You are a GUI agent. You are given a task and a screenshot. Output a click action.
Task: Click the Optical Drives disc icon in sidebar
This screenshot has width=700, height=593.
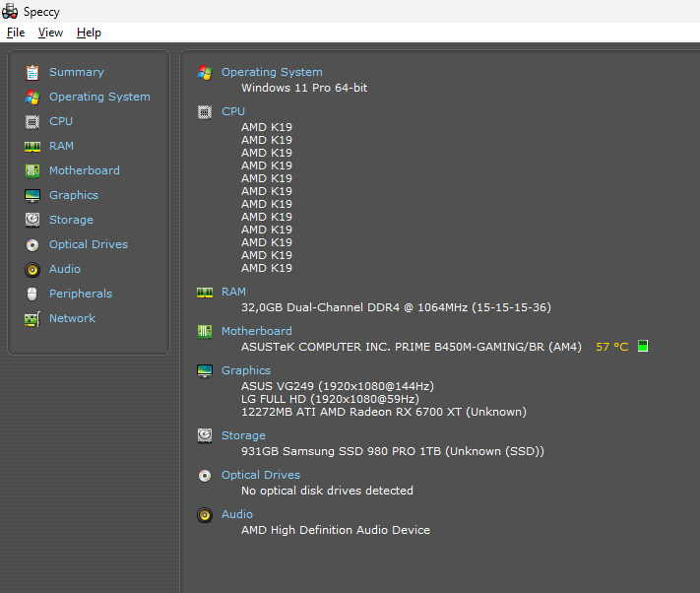tap(32, 244)
